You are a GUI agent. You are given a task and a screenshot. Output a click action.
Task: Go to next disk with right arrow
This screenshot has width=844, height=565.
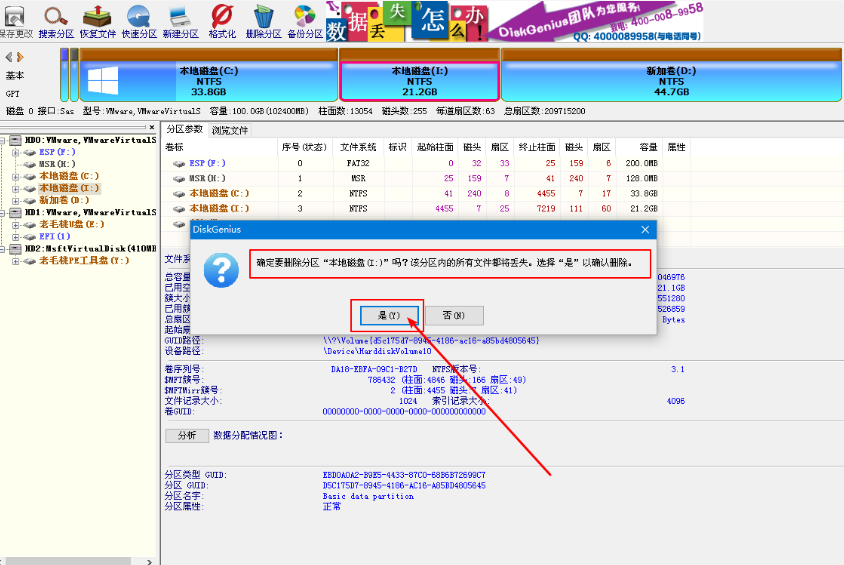pyautogui.click(x=20, y=56)
